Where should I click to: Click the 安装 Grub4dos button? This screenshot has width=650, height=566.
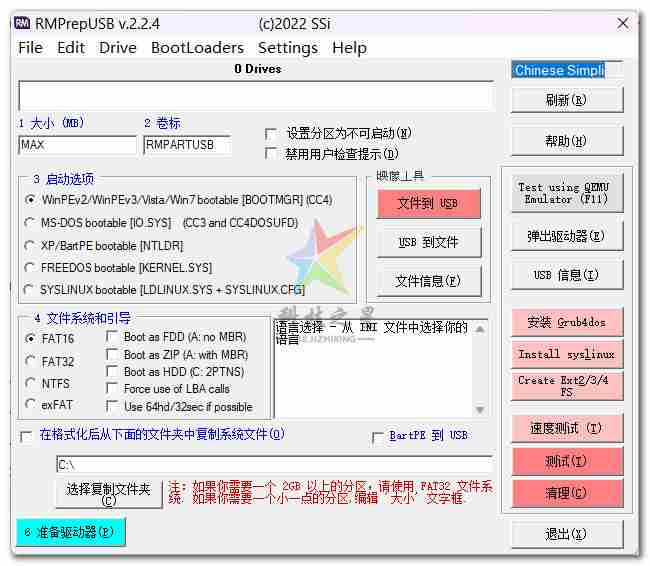coord(566,322)
